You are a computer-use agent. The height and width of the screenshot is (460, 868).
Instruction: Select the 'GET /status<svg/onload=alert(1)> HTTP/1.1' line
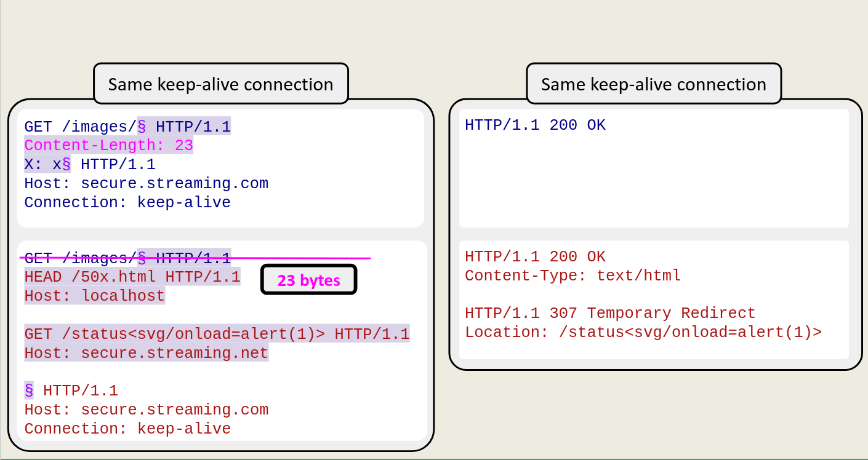click(x=217, y=334)
